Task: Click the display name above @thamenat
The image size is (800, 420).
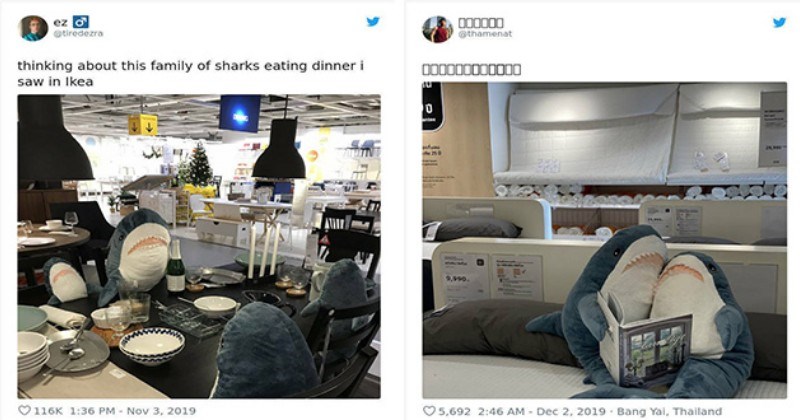Action: coord(481,23)
